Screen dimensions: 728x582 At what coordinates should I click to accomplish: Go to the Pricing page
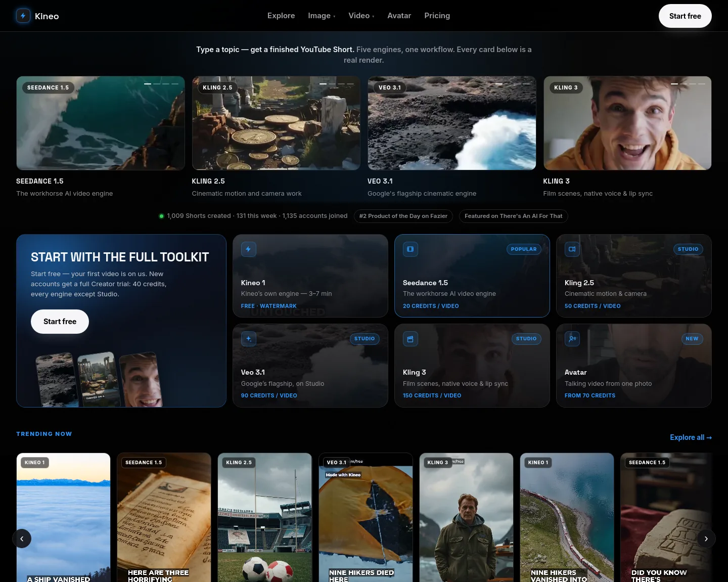pos(437,16)
